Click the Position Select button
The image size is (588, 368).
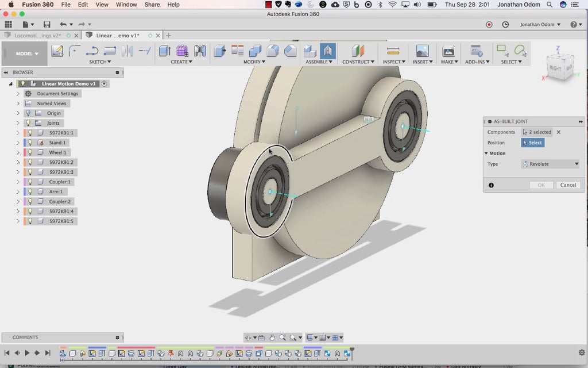pyautogui.click(x=532, y=143)
